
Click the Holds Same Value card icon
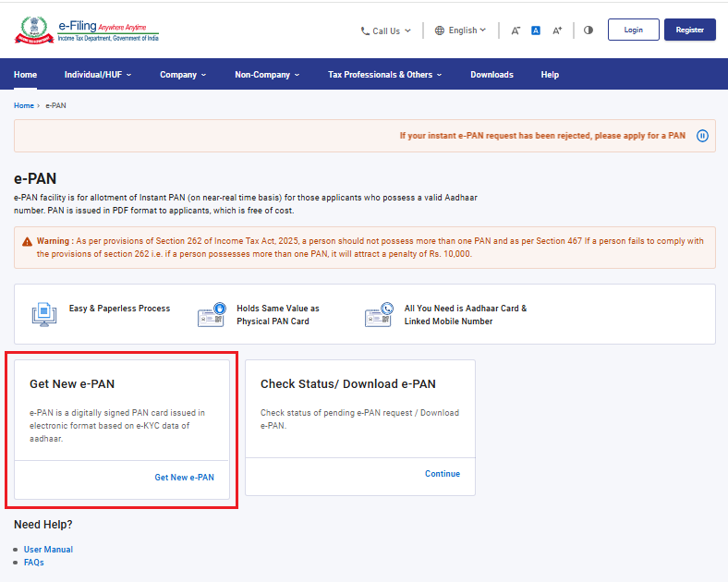[212, 314]
